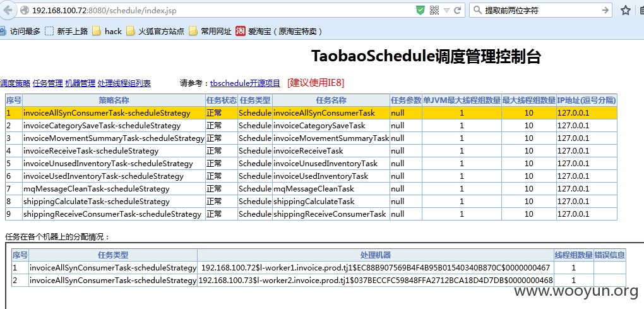The width and height of the screenshot is (644, 309).
Task: Open the address bar history dropdown arrow
Action: pos(446,11)
